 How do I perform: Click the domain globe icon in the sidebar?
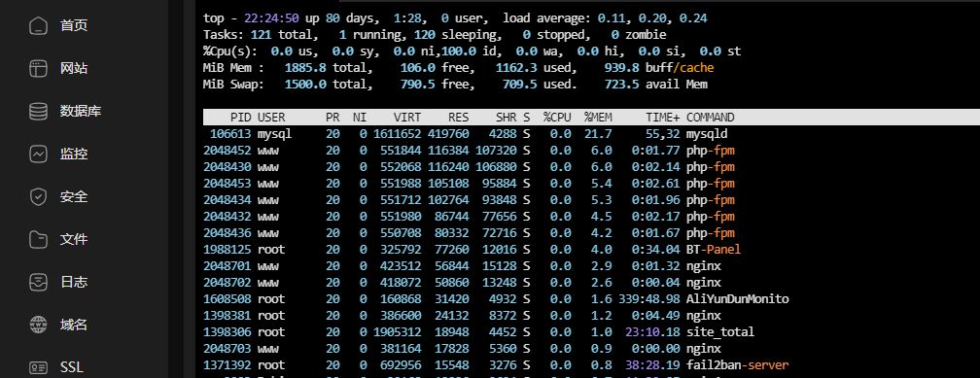[39, 325]
